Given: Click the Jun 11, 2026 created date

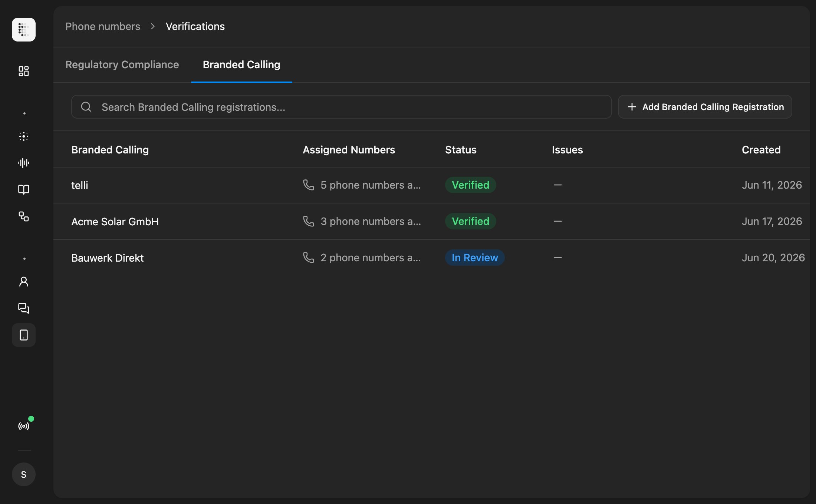Looking at the screenshot, I should click(x=772, y=185).
